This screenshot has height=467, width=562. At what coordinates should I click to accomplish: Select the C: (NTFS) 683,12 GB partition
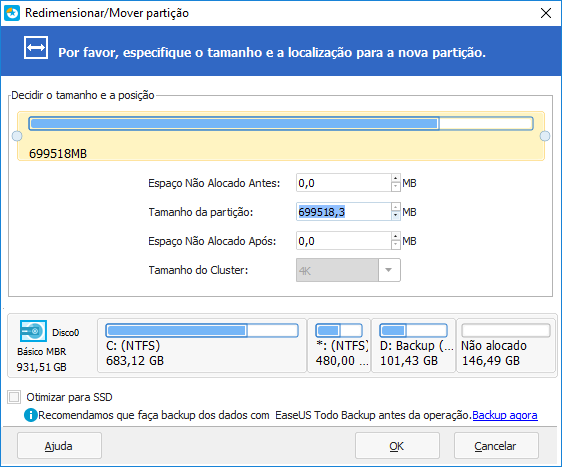coord(202,346)
